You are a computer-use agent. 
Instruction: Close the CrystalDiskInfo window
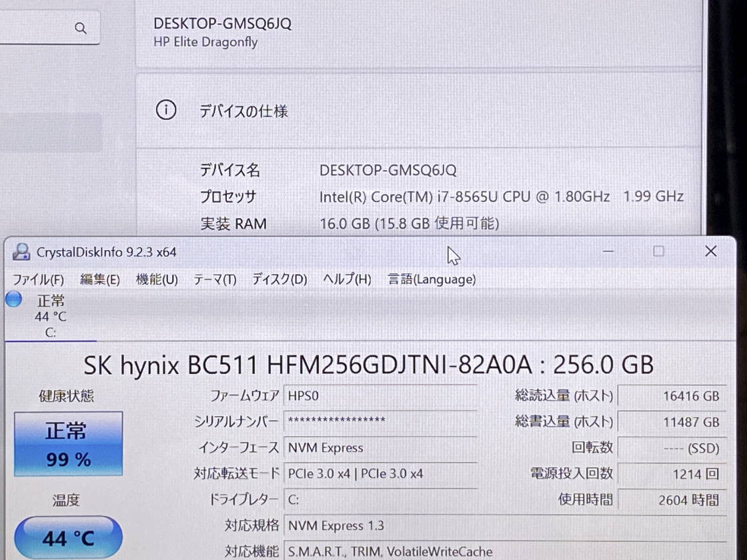(x=711, y=251)
